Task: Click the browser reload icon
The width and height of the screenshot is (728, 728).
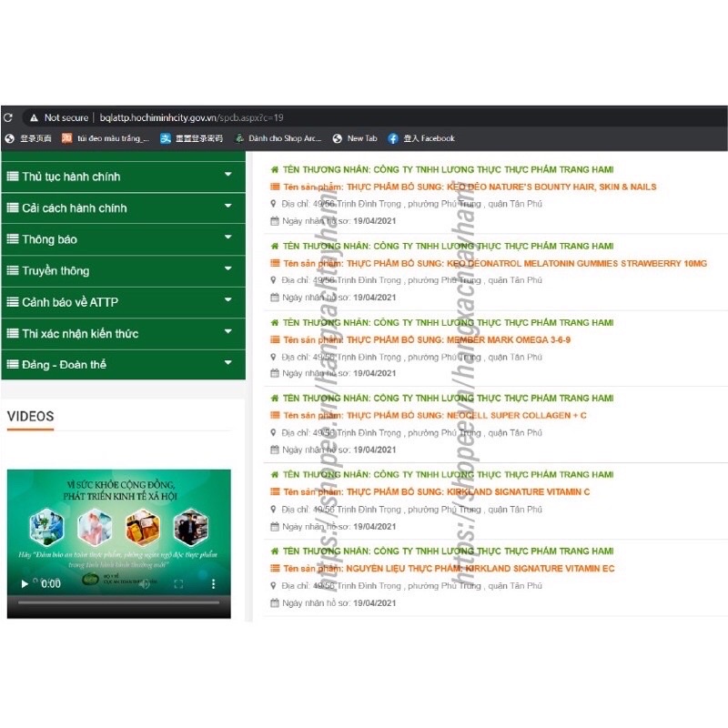Action: 8,117
